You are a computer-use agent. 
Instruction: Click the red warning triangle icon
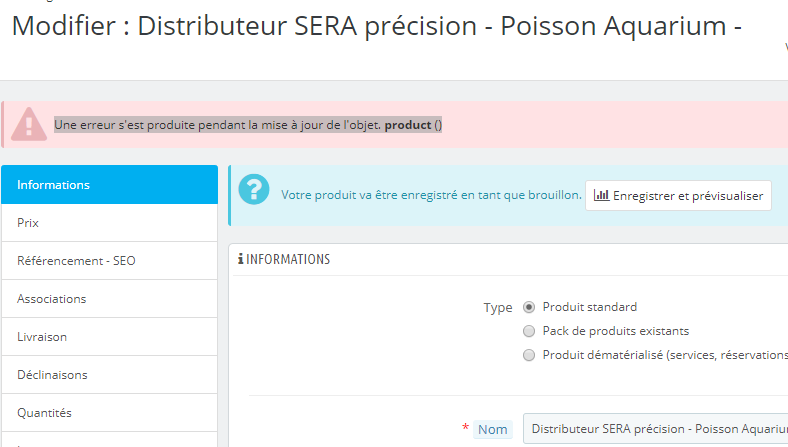tap(28, 124)
